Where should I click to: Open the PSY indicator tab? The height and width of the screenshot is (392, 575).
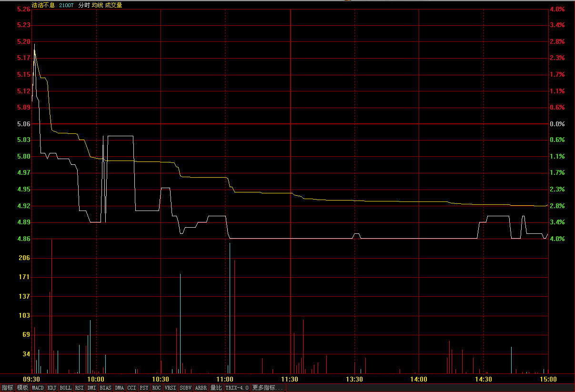coord(144,388)
